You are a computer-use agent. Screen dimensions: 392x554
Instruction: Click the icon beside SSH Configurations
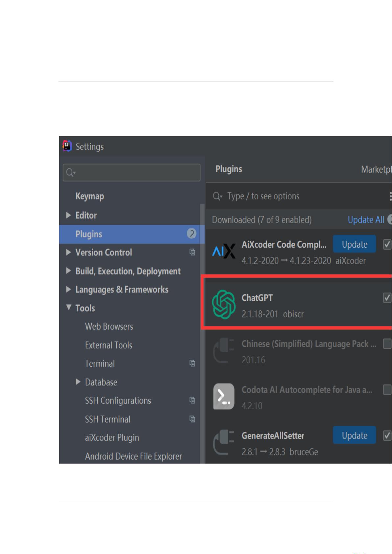pyautogui.click(x=192, y=400)
